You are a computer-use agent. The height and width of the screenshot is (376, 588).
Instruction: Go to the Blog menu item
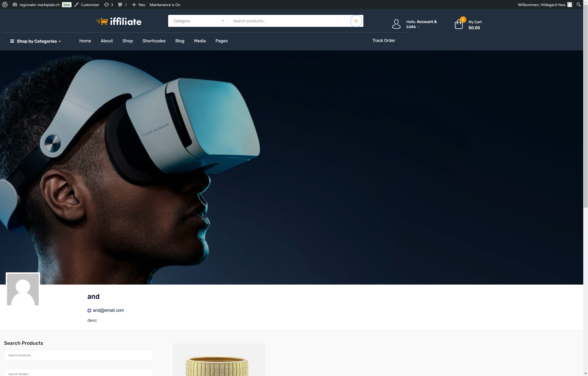pyautogui.click(x=180, y=41)
